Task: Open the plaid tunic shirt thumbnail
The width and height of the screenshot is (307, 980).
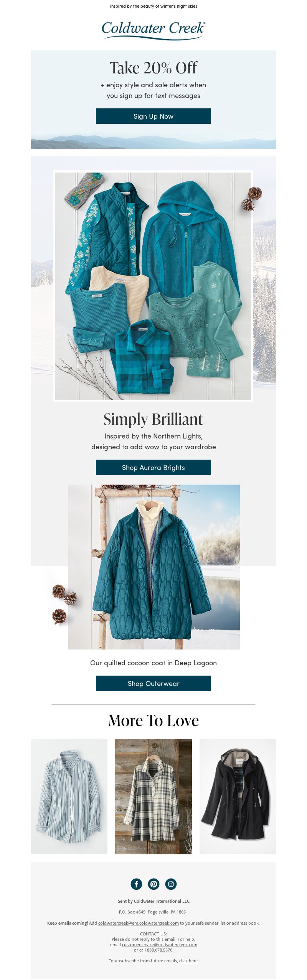Action: (153, 797)
